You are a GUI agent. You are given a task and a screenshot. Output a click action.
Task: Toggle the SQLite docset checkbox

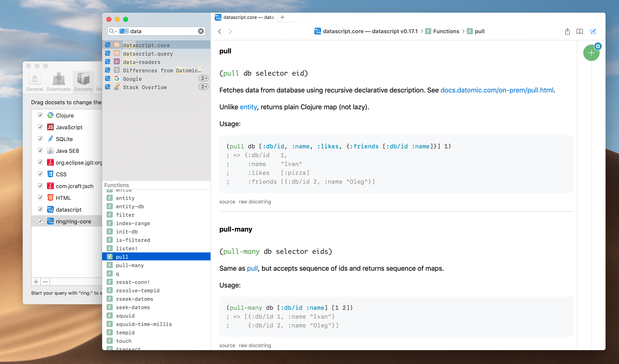[x=41, y=139]
